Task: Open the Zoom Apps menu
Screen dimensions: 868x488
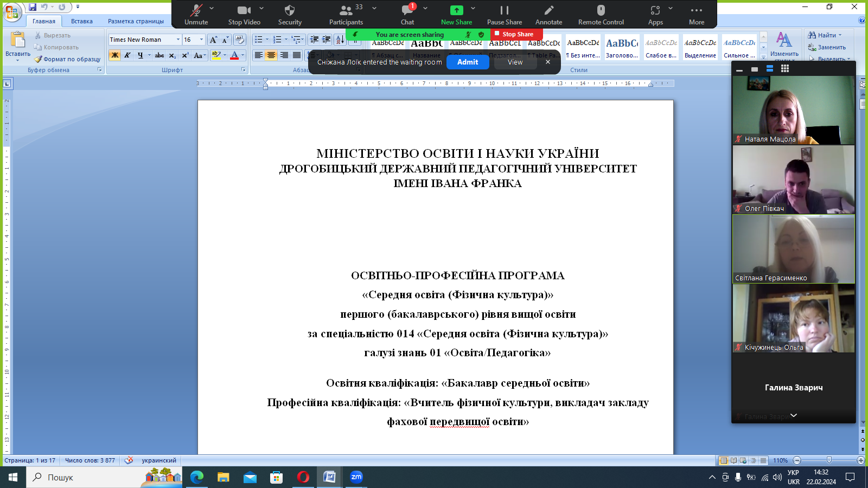Action: (655, 15)
